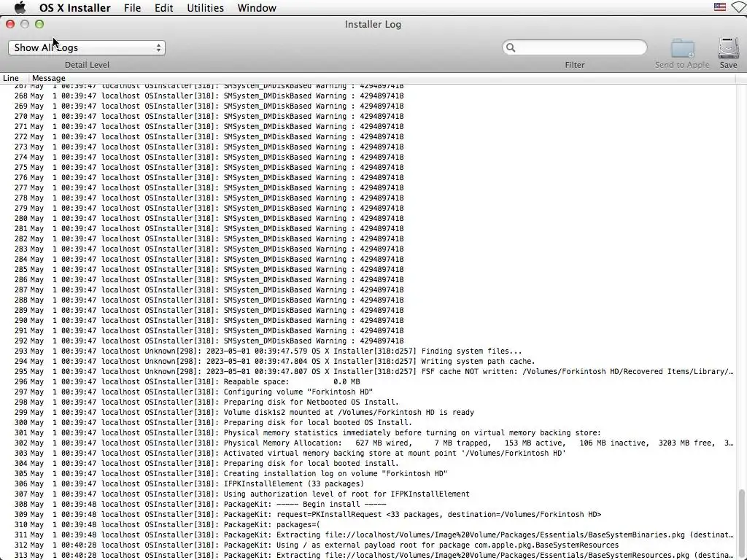
Task: Click the Filter search field
Action: (x=575, y=47)
